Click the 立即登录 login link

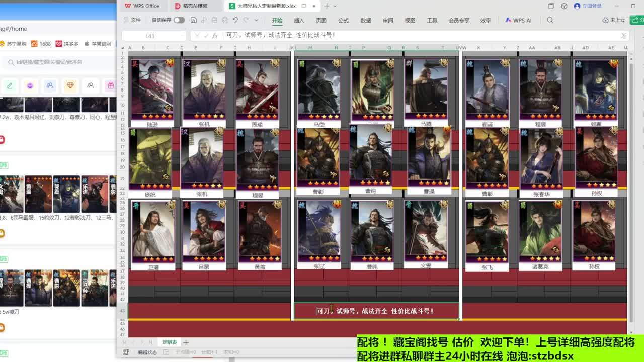pos(588,6)
